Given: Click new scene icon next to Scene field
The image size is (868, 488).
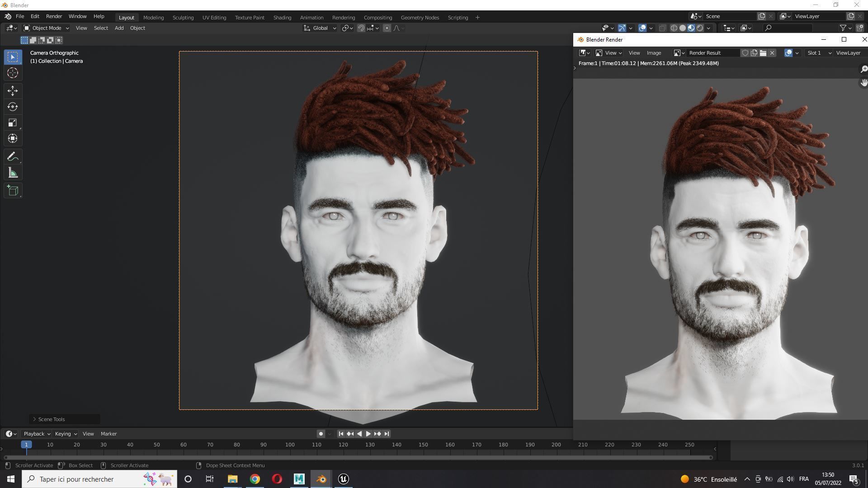Looking at the screenshot, I should (x=762, y=16).
